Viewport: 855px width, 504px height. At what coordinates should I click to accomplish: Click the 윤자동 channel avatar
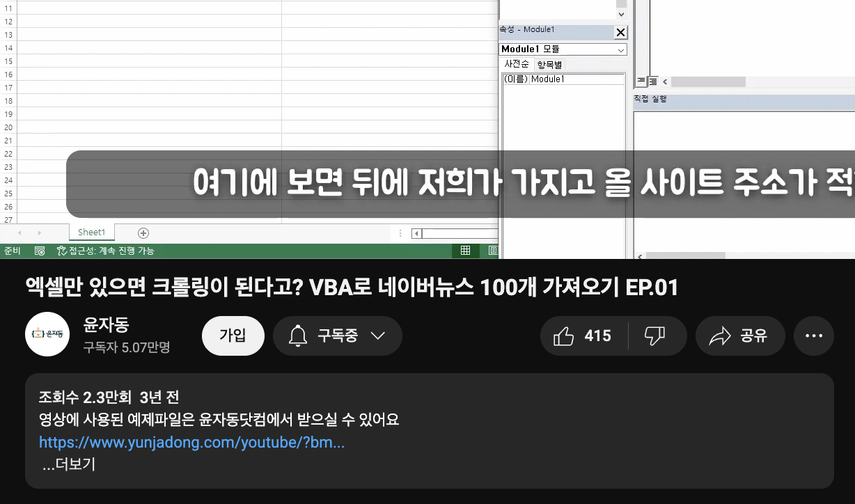[47, 335]
